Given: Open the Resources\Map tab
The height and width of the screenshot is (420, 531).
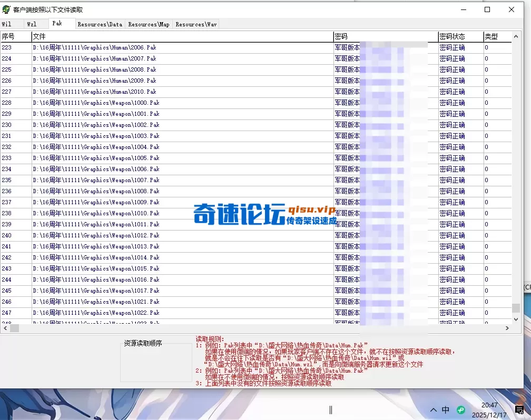Looking at the screenshot, I should (148, 24).
